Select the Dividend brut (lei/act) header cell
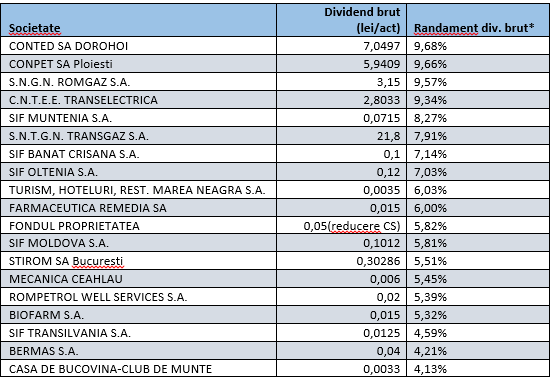The height and width of the screenshot is (378, 551). (x=342, y=20)
